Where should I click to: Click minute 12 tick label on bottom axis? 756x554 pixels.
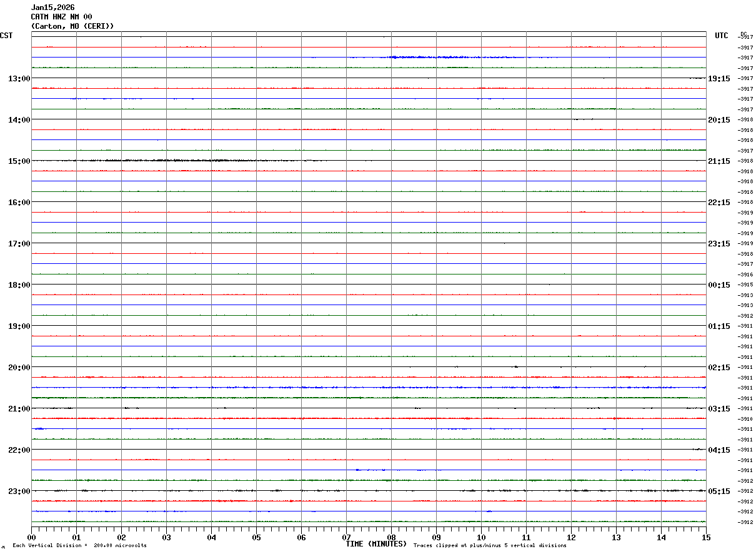coord(571,537)
